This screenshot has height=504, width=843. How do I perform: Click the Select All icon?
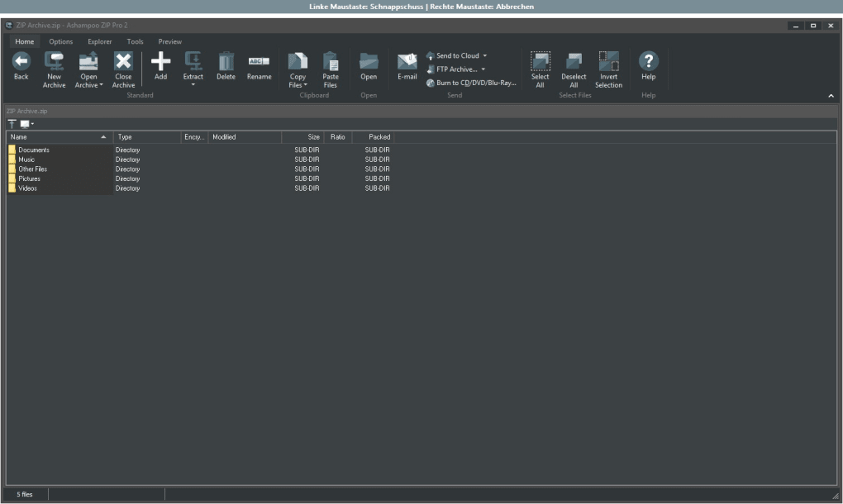click(541, 66)
